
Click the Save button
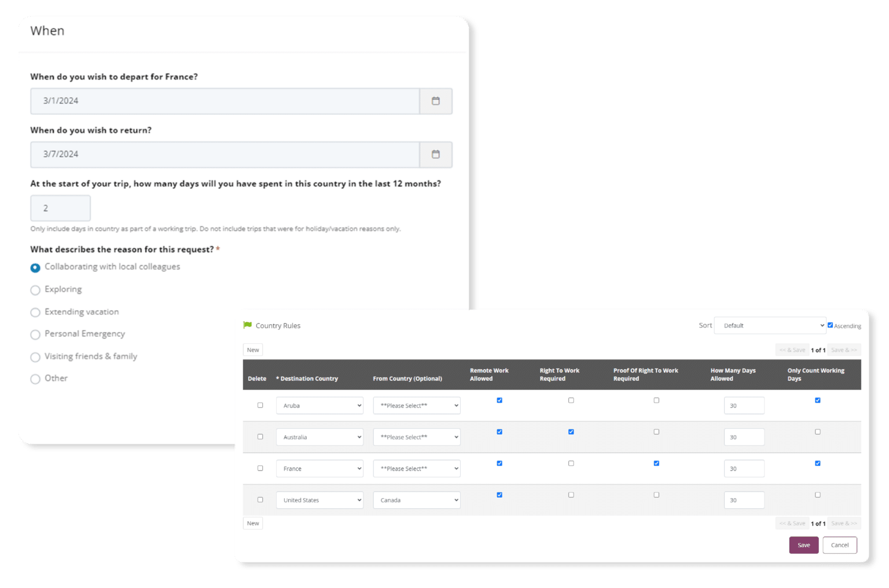(x=803, y=545)
